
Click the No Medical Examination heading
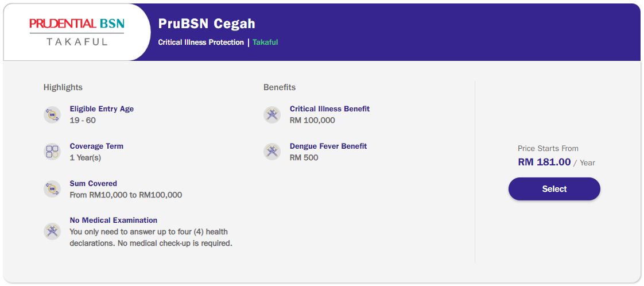[113, 221]
